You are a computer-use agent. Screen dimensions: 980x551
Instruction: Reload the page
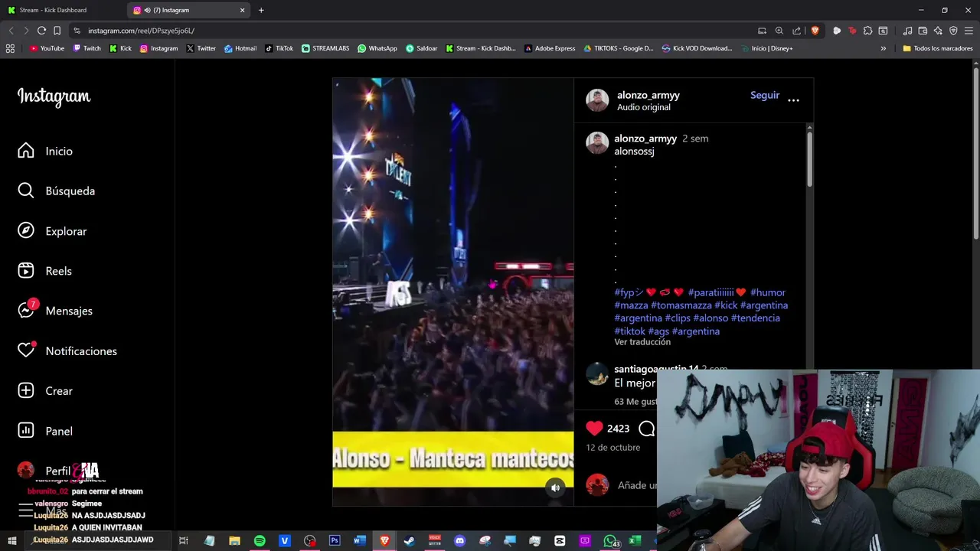41,31
